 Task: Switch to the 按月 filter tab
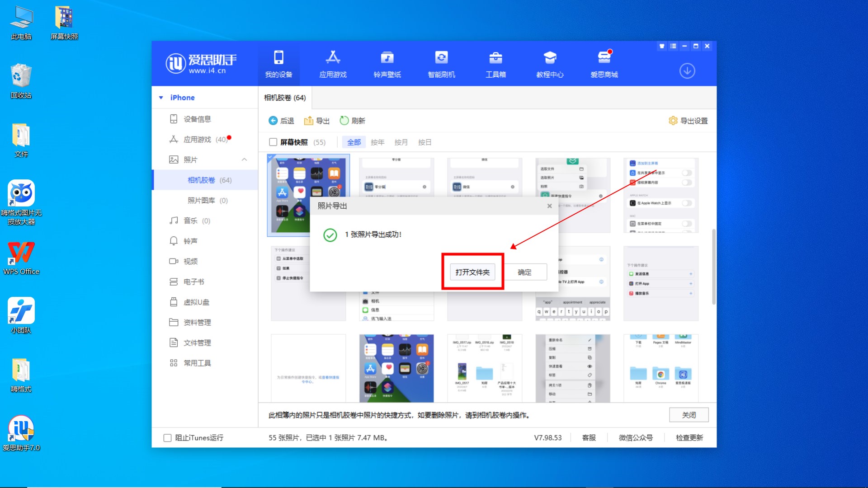pyautogui.click(x=401, y=142)
